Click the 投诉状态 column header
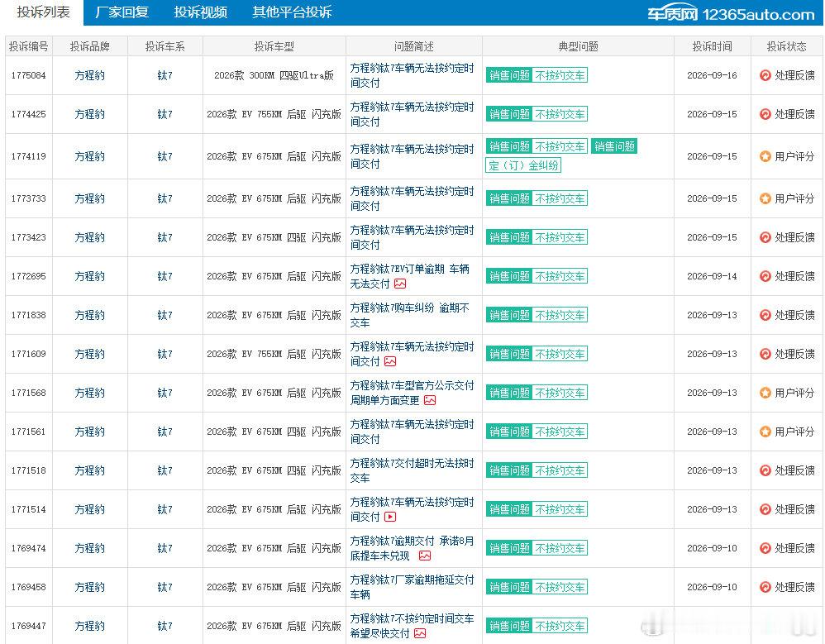The height and width of the screenshot is (644, 825). coord(787,47)
